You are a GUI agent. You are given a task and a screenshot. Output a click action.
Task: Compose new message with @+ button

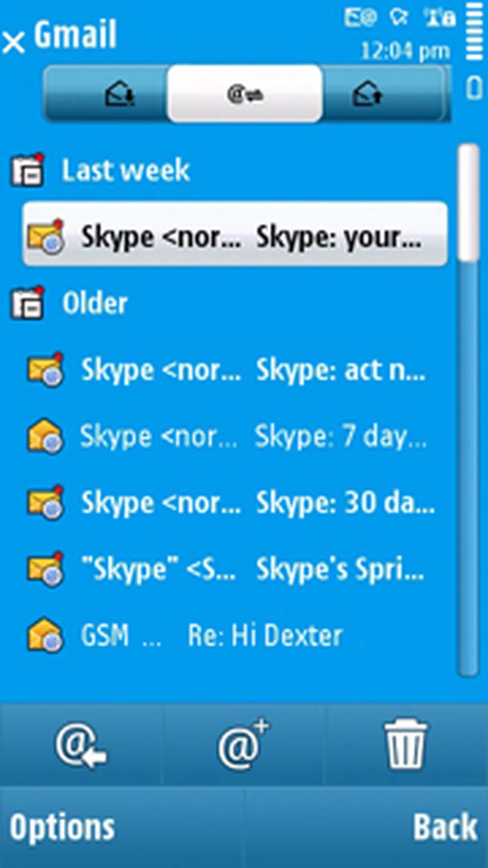[244, 745]
